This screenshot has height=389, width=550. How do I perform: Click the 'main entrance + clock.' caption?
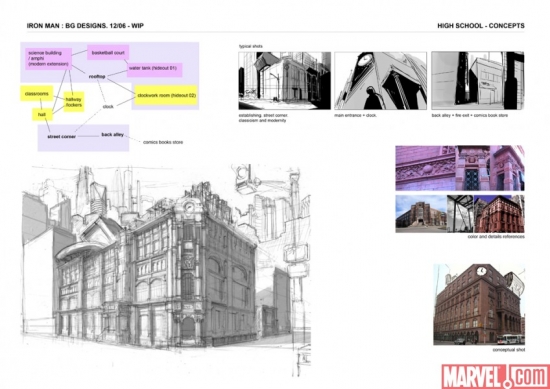(x=356, y=115)
